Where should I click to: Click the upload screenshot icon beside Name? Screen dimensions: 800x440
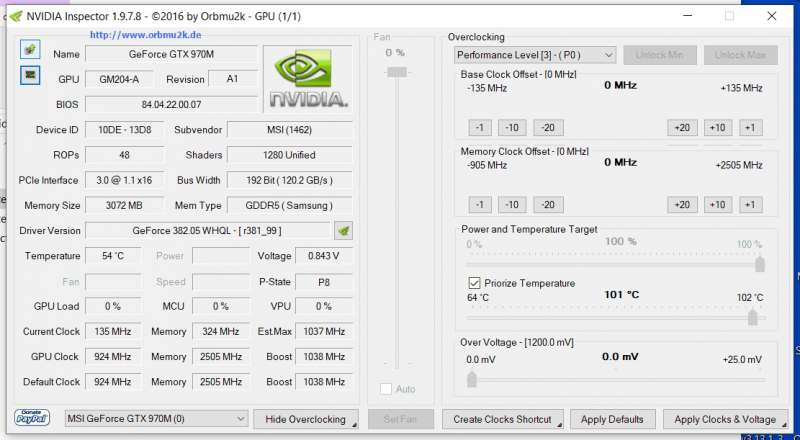(30, 49)
